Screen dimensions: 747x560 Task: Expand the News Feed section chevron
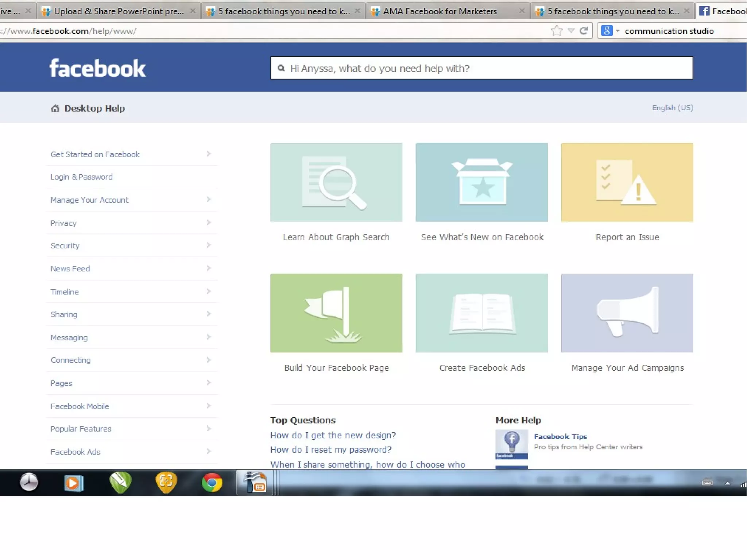(208, 268)
